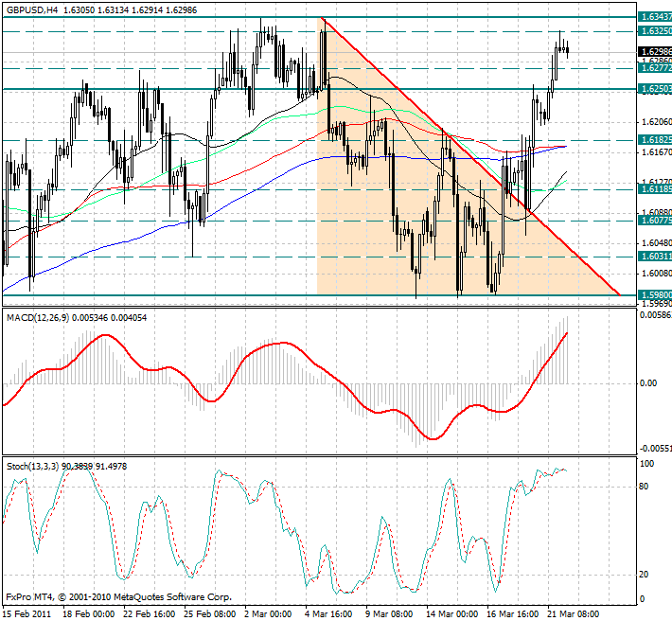Viewport: 672px width, 621px height.
Task: Click the current price label 1.62986
Action: [x=655, y=52]
